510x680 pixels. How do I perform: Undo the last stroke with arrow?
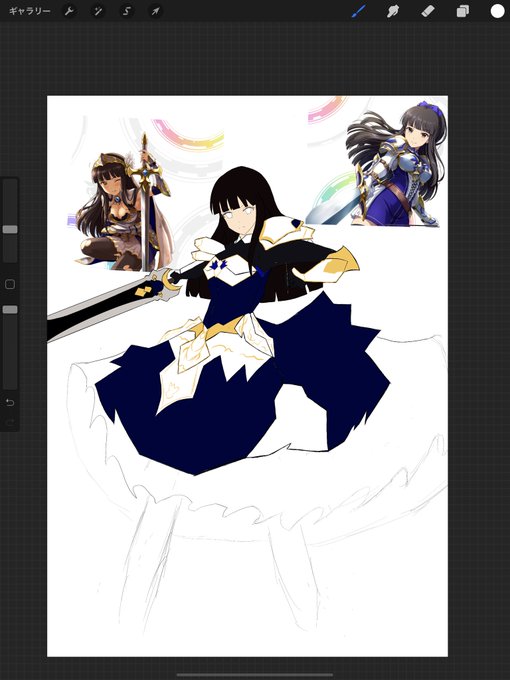tap(10, 402)
